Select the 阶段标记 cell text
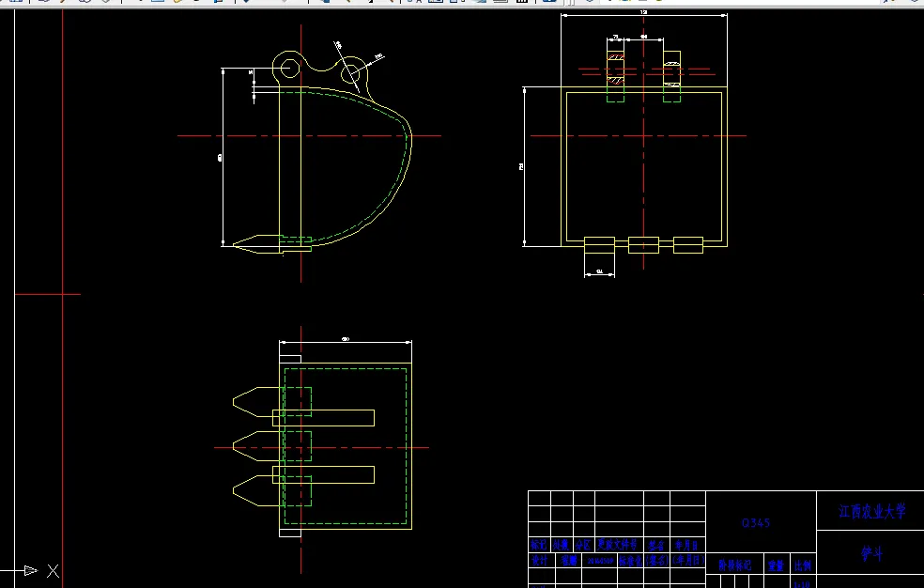The height and width of the screenshot is (588, 924). (734, 565)
